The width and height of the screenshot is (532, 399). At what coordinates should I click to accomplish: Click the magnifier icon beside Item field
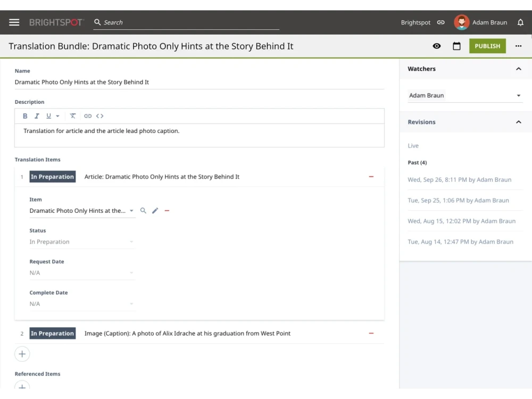(143, 211)
